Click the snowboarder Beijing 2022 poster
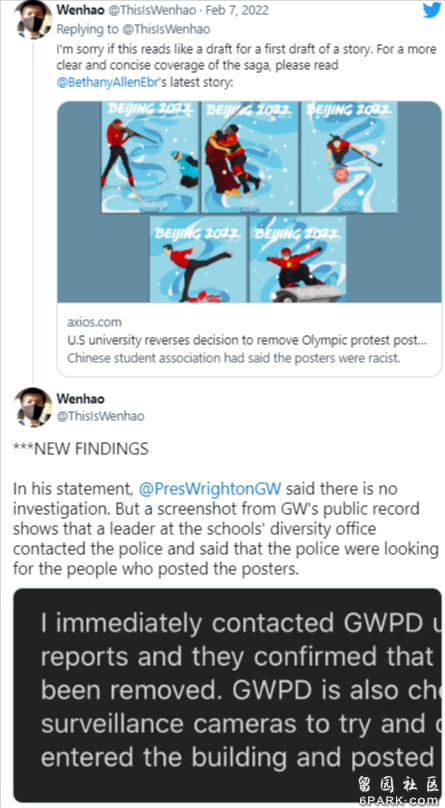 point(298,259)
